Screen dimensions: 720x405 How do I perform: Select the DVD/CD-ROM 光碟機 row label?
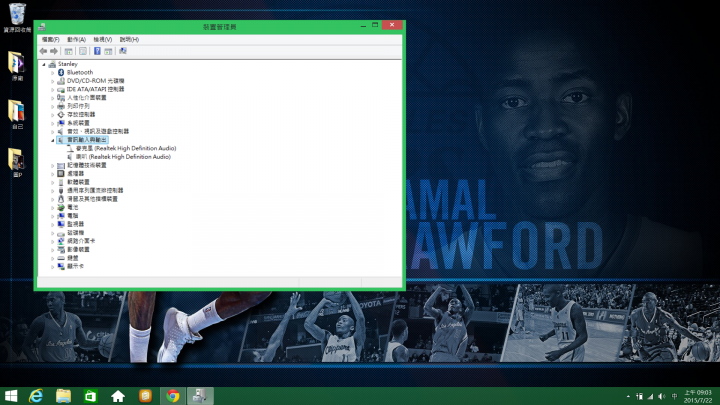96,81
